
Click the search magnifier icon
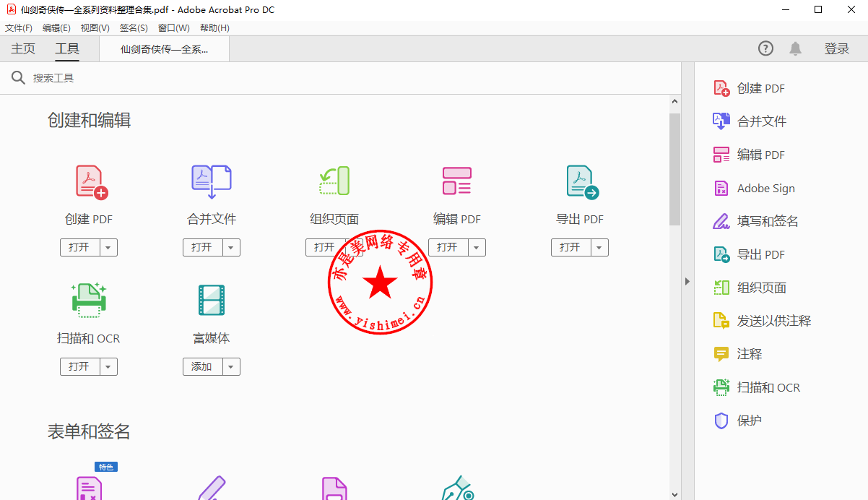point(18,77)
